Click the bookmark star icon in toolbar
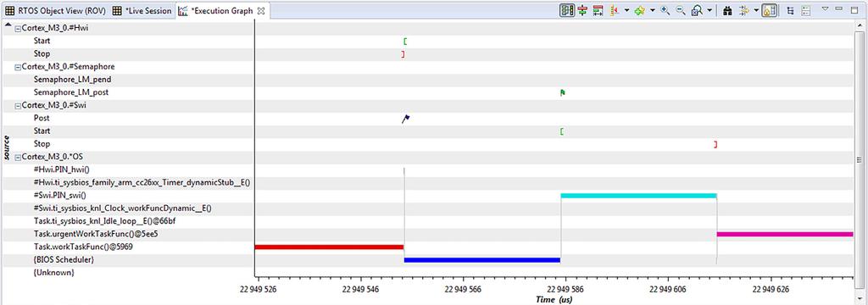 639,10
